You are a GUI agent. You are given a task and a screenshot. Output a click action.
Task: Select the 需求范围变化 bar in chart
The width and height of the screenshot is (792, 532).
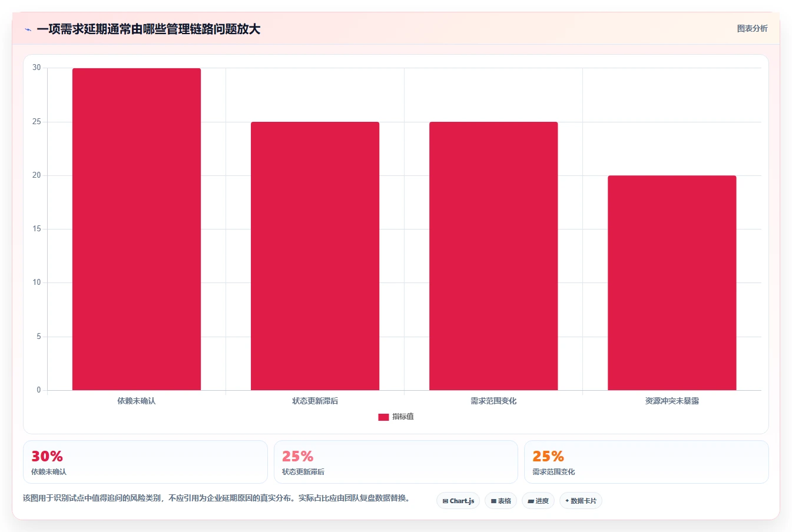pos(493,256)
